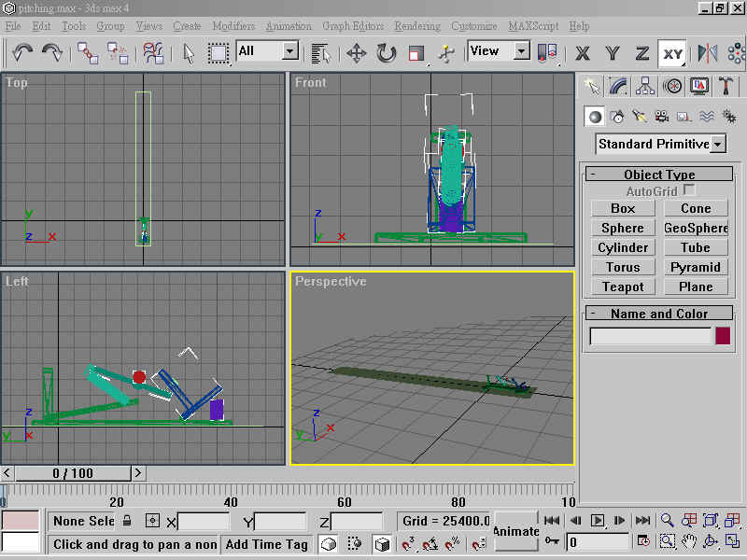
Task: Open the MAXScript menu
Action: 533,26
